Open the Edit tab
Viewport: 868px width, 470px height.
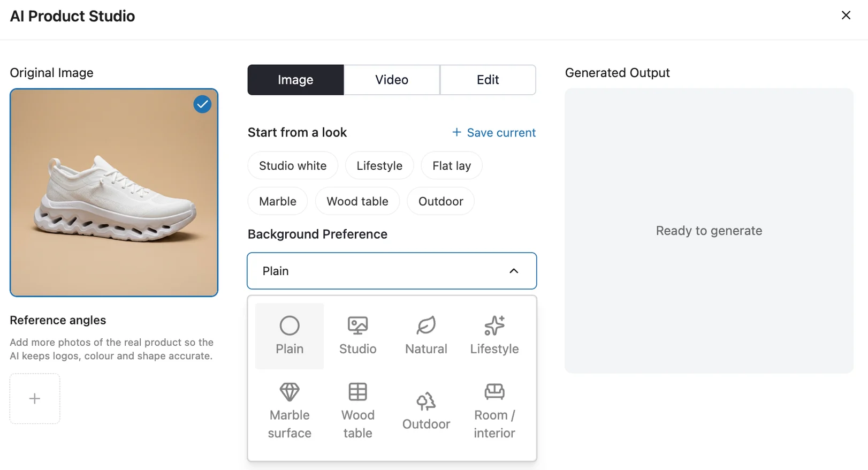[x=488, y=80]
